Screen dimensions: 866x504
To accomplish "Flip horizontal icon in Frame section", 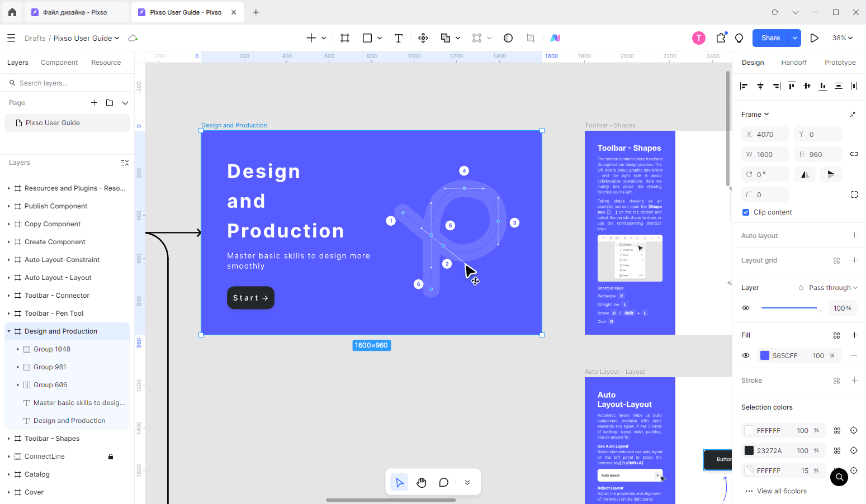I will click(x=805, y=174).
